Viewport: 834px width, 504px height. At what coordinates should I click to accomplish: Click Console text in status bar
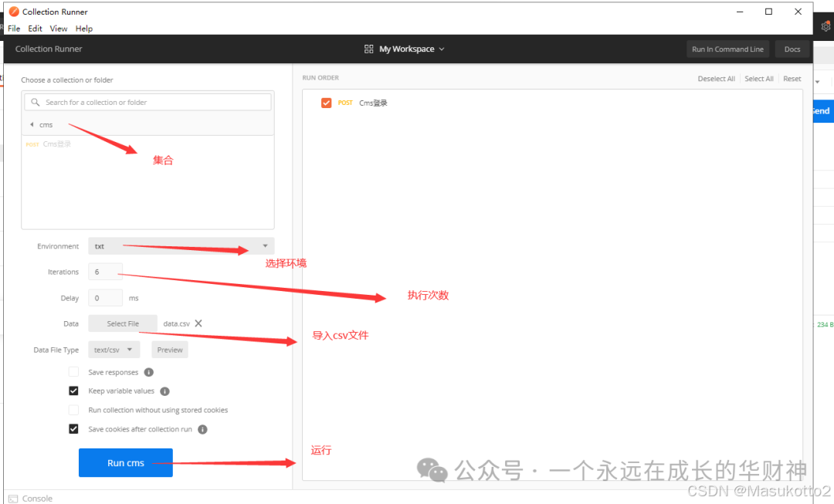(x=37, y=499)
